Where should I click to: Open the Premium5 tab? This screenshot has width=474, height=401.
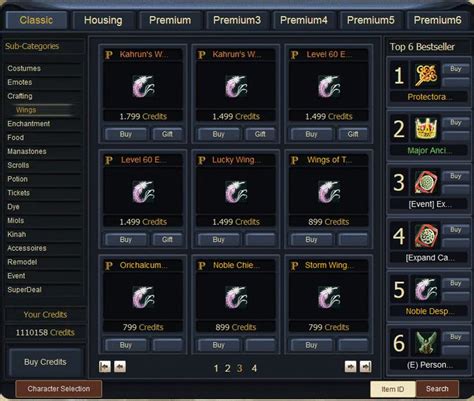(x=370, y=20)
